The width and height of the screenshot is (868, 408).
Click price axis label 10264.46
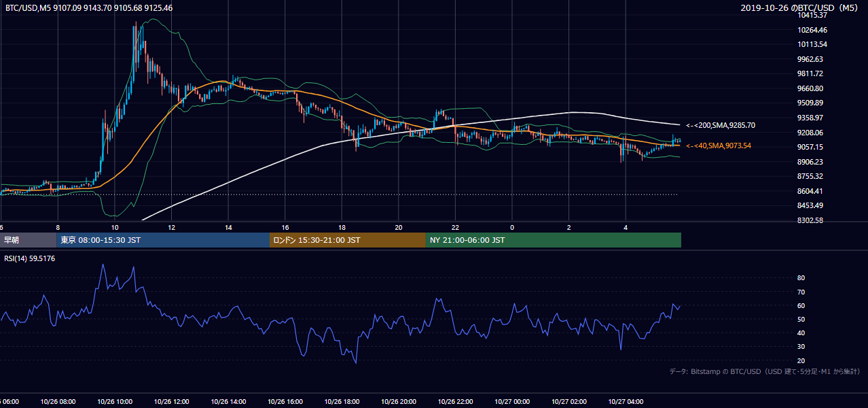coord(812,30)
